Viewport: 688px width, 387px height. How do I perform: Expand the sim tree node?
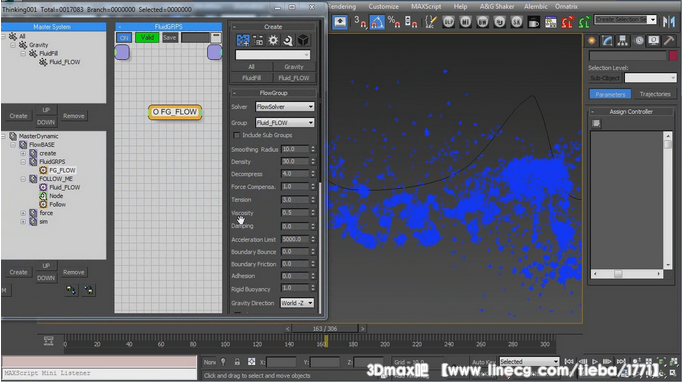point(23,222)
